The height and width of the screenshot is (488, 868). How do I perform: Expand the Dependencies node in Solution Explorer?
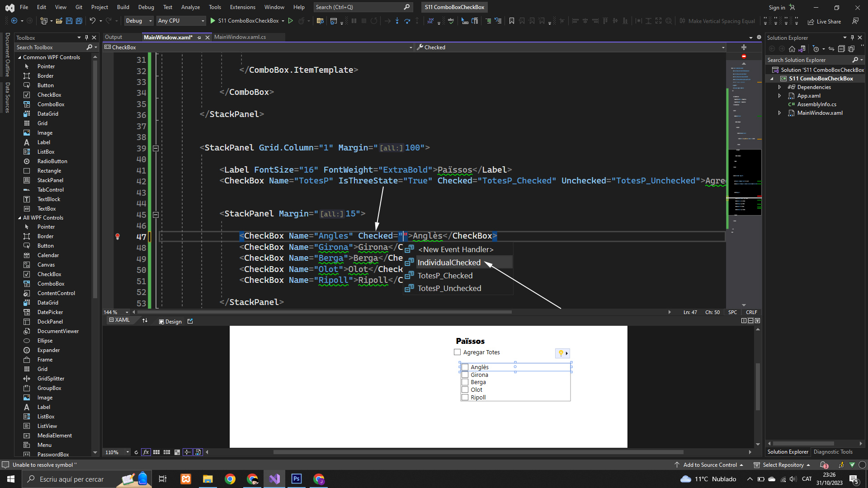click(x=779, y=87)
